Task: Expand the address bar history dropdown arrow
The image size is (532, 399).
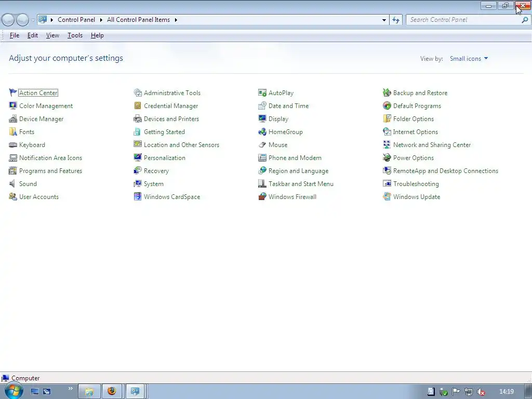Action: (384, 20)
